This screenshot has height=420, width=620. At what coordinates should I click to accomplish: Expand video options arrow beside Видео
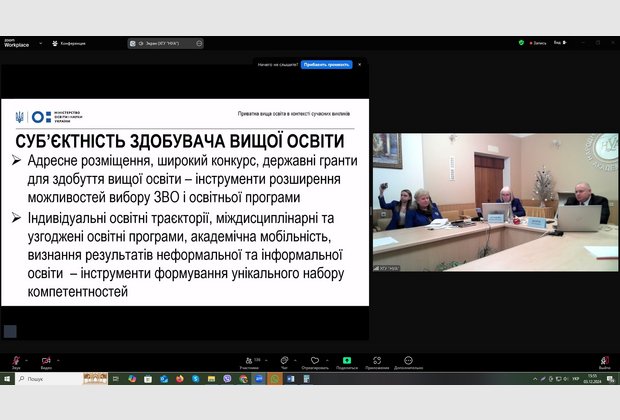[58, 358]
